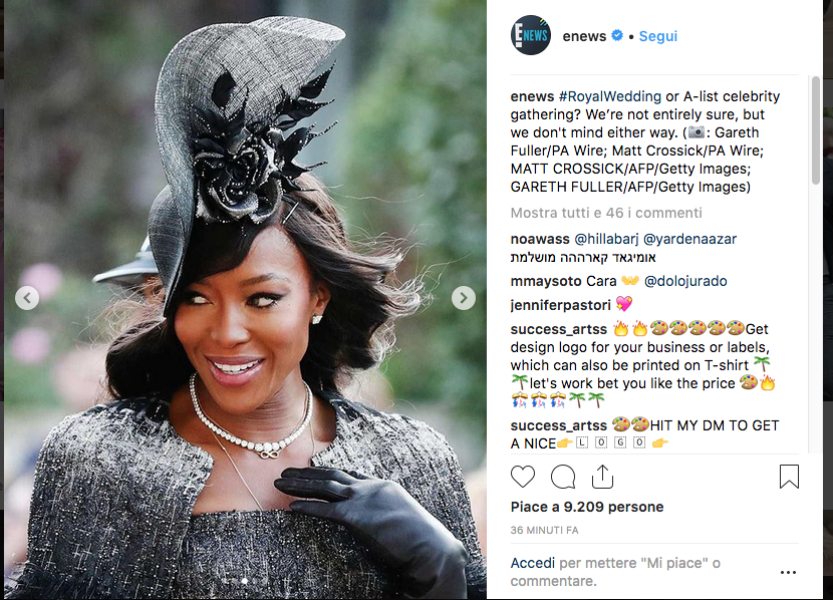Open the three-dot more options menu
The height and width of the screenshot is (600, 833).
click(x=788, y=572)
